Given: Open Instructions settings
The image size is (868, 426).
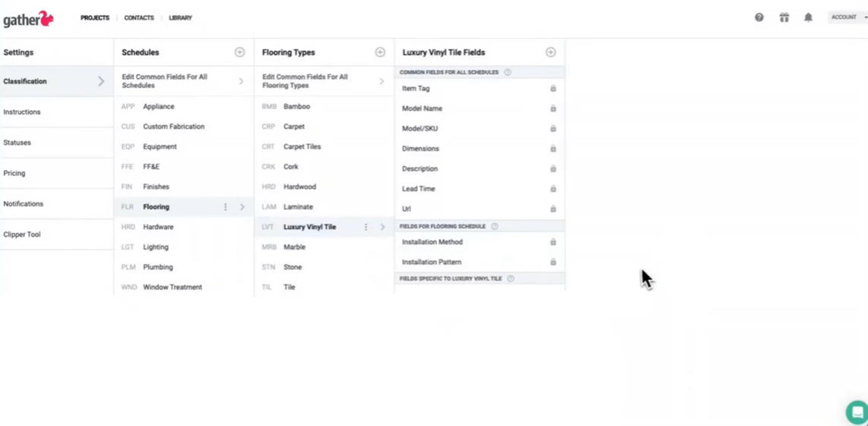Looking at the screenshot, I should (56, 112).
